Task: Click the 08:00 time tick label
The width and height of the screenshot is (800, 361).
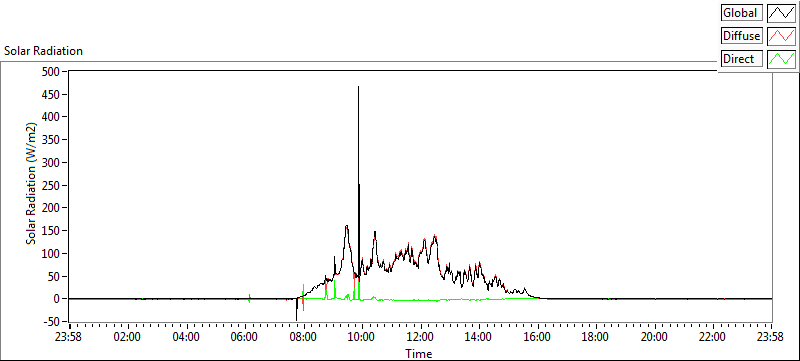Action: tap(304, 337)
